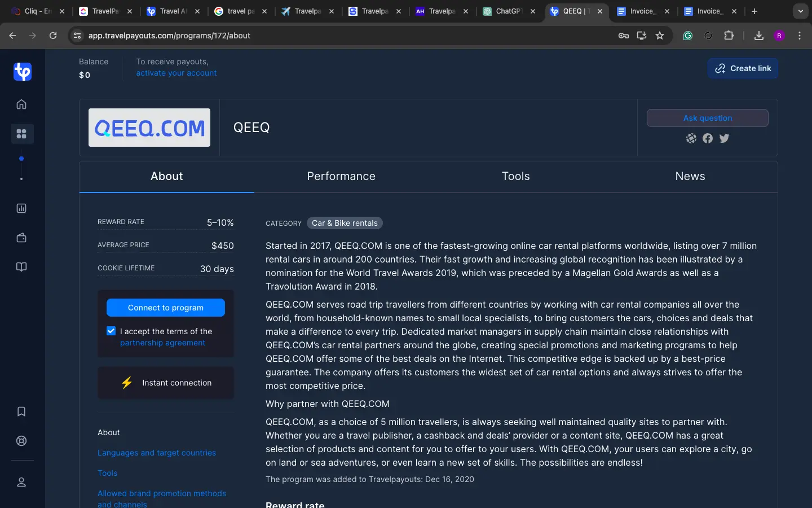812x508 pixels.
Task: Open the Chrome three-dot menu
Action: pyautogui.click(x=800, y=36)
